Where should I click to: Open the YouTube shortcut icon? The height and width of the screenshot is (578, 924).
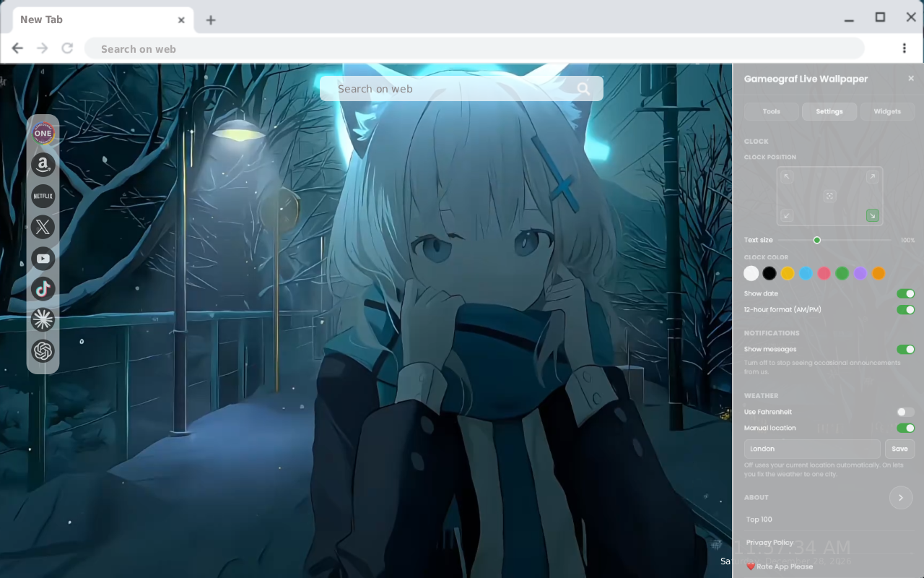(x=43, y=258)
